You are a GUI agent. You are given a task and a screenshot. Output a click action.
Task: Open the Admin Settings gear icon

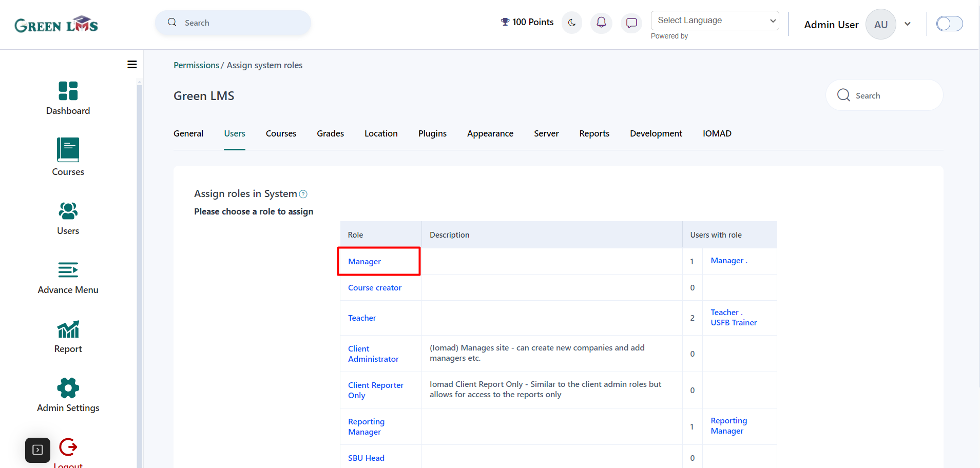[68, 388]
